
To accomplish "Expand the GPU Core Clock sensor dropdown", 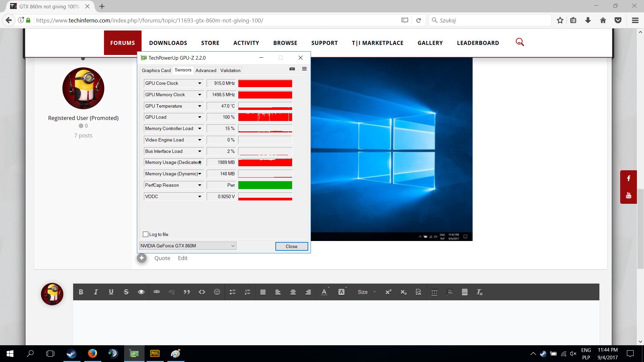I will 200,83.
